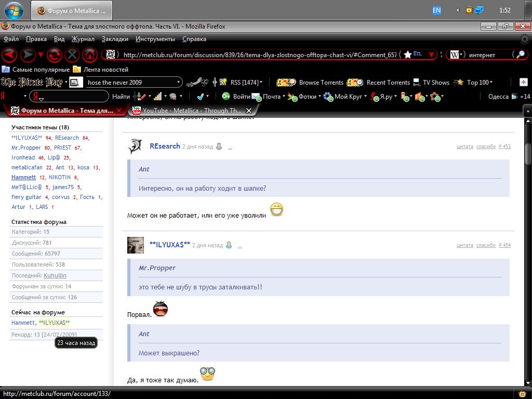
Task: Click the bookmark star in address bar
Action: click(x=408, y=55)
